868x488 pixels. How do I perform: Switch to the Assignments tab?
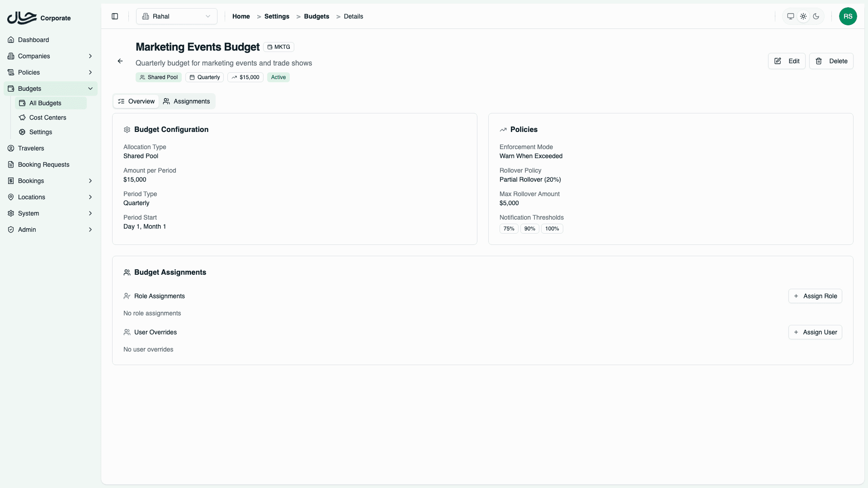(x=186, y=101)
